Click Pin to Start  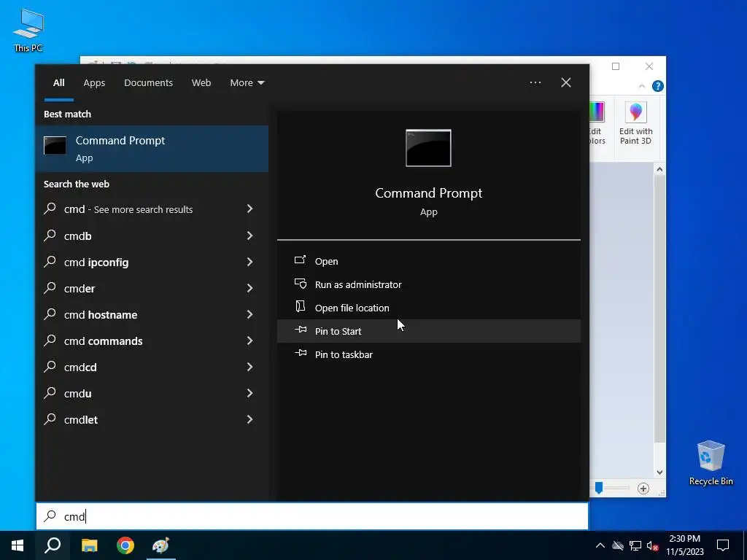(429, 331)
